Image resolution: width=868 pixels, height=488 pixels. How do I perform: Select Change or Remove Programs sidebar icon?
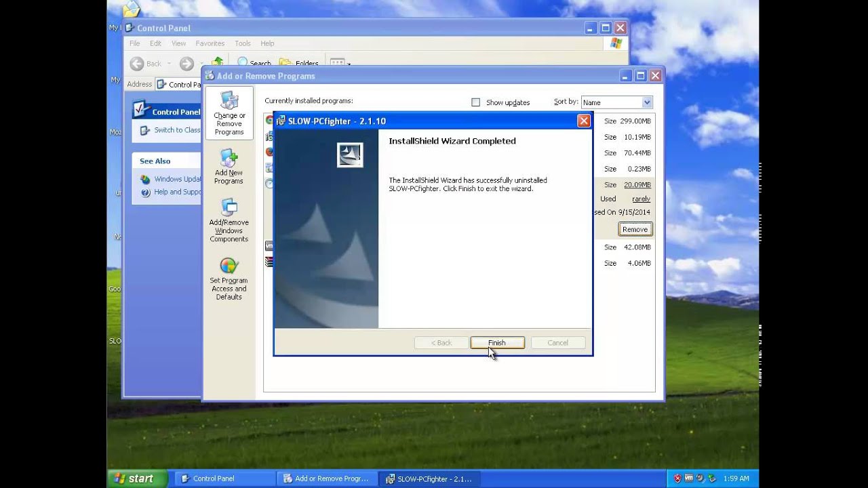pos(229,113)
